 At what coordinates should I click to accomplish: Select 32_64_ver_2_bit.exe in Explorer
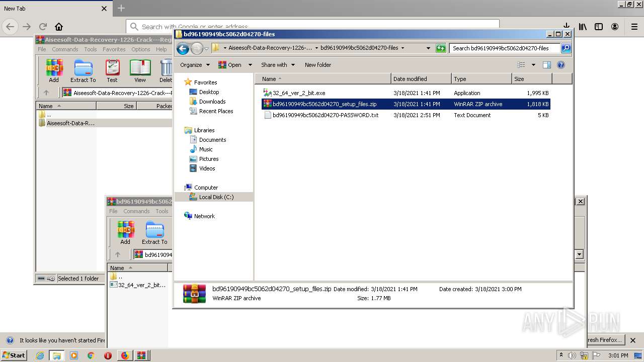(x=299, y=93)
